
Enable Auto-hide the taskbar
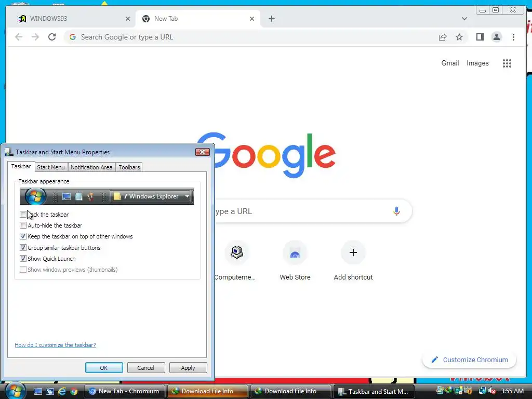[x=23, y=225]
